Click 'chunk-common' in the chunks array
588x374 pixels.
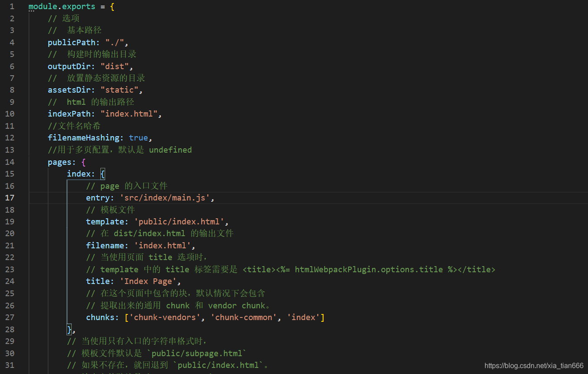click(244, 317)
